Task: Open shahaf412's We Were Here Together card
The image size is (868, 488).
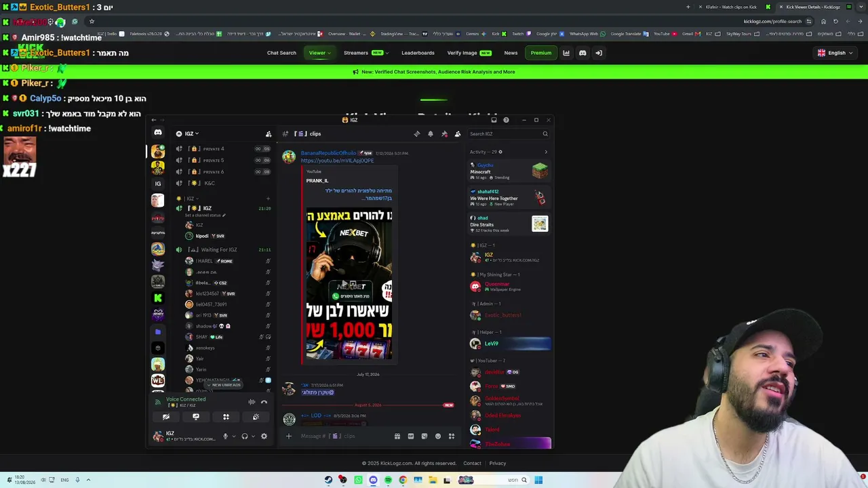Action: click(509, 197)
